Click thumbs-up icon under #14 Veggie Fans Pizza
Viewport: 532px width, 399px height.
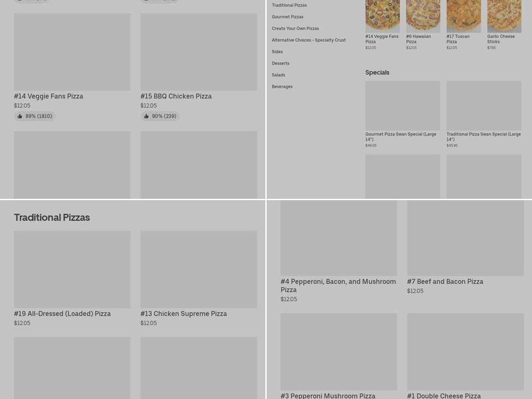tap(20, 116)
